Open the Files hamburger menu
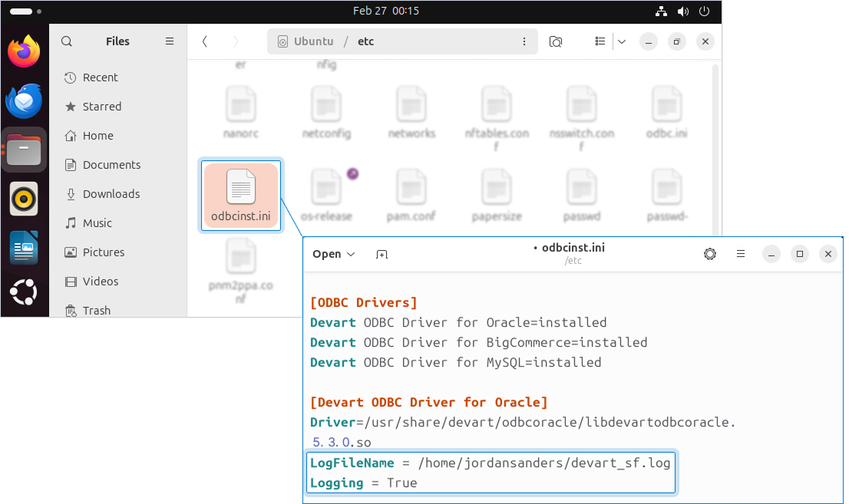This screenshot has width=849, height=504. coord(169,41)
